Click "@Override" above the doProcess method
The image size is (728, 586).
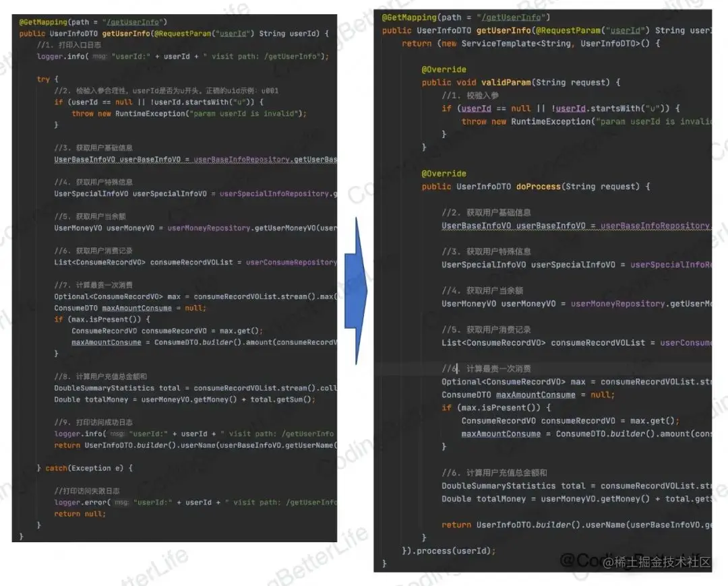pyautogui.click(x=444, y=174)
